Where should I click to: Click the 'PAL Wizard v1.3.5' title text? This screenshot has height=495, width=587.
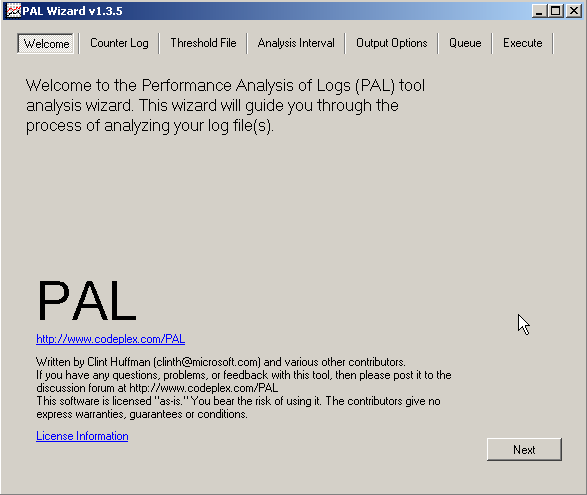click(x=72, y=11)
